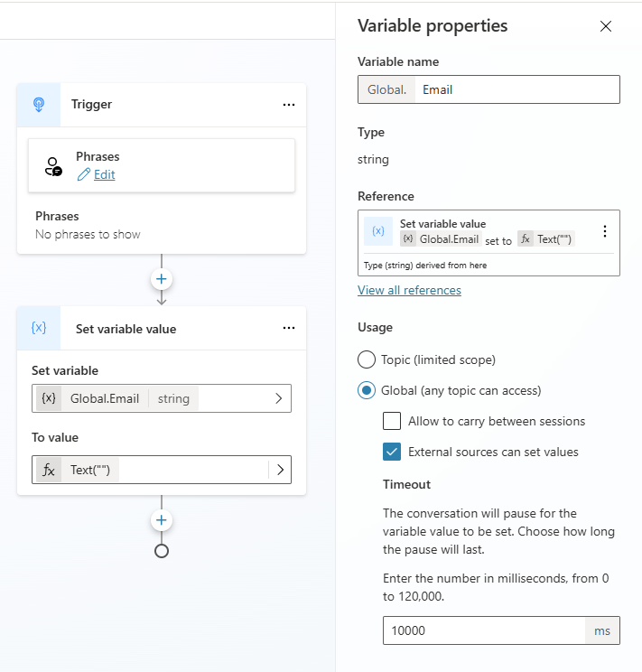Uncheck External sources can set values

(x=392, y=452)
